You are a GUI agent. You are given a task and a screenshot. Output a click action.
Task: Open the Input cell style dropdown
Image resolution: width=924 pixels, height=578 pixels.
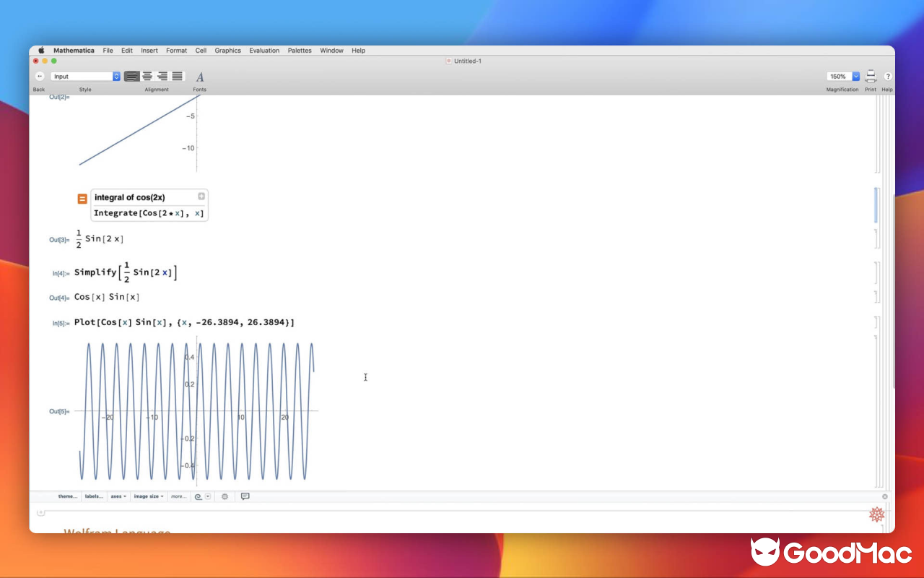pyautogui.click(x=84, y=75)
